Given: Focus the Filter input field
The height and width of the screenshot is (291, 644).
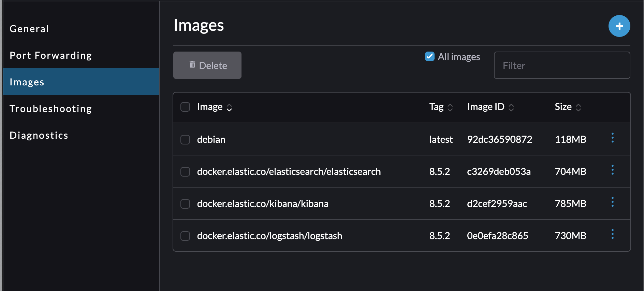Looking at the screenshot, I should pos(562,65).
